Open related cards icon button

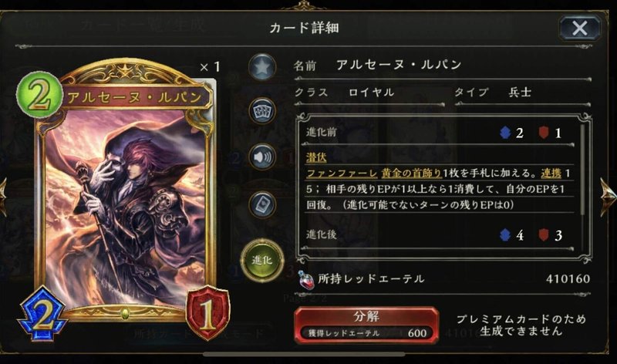262,111
